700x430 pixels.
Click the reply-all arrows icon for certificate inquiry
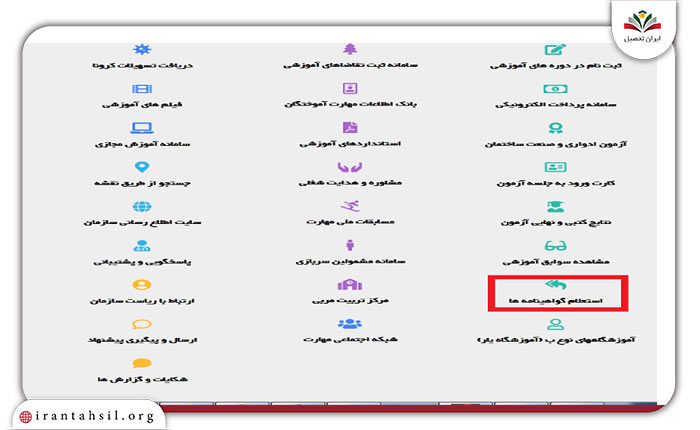click(555, 284)
